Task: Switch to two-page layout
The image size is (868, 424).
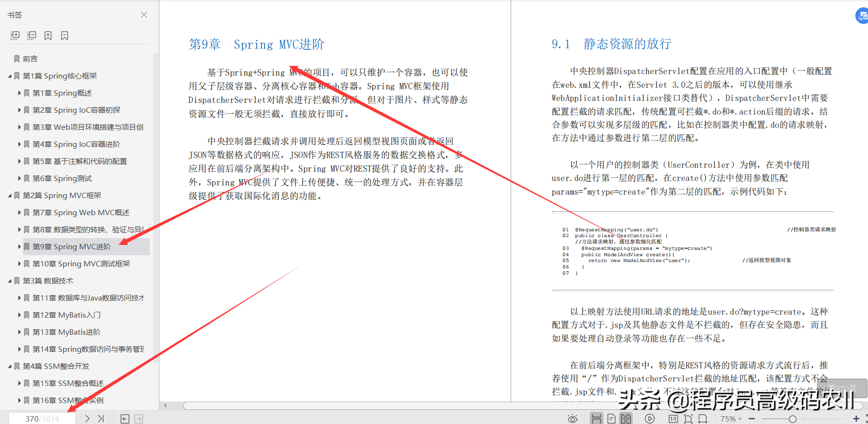Action: (625, 419)
